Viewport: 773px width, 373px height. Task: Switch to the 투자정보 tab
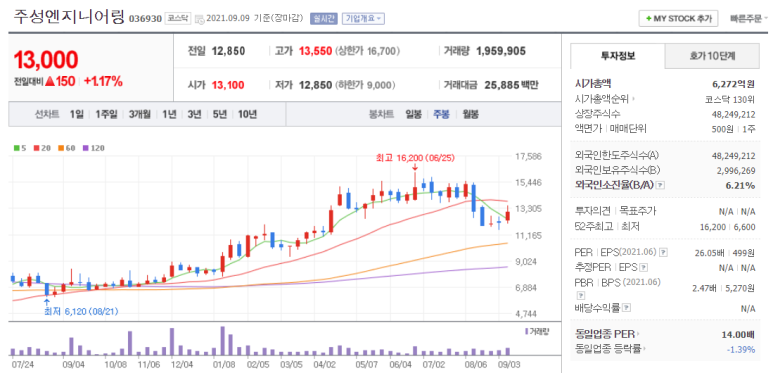point(618,56)
